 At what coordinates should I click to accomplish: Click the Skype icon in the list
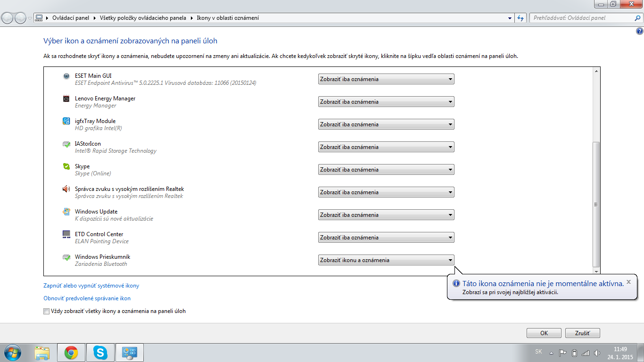[66, 166]
